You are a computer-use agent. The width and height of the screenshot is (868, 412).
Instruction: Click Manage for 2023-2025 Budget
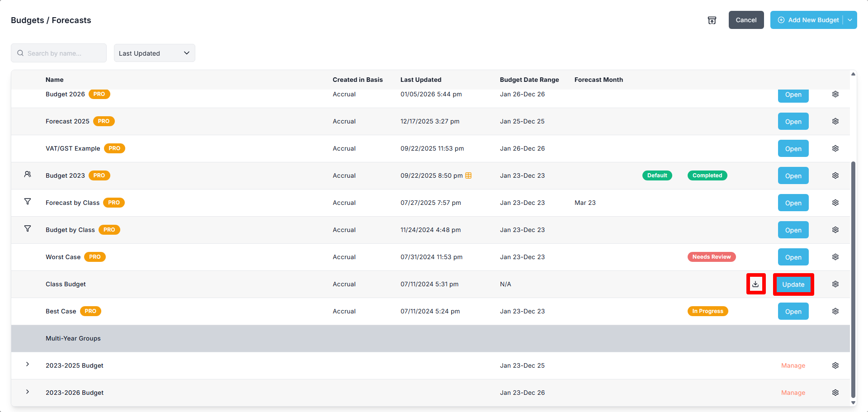tap(793, 365)
